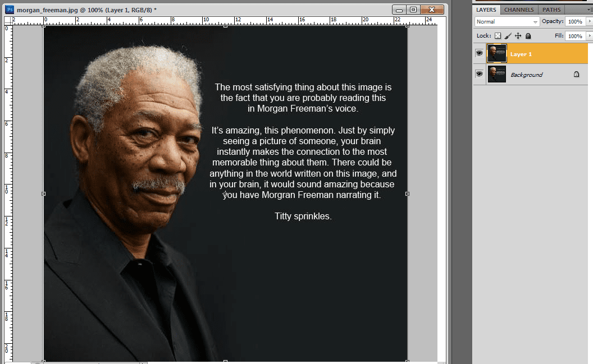The height and width of the screenshot is (364, 593).
Task: Click top-center transform handle of the image
Action: 225,26
